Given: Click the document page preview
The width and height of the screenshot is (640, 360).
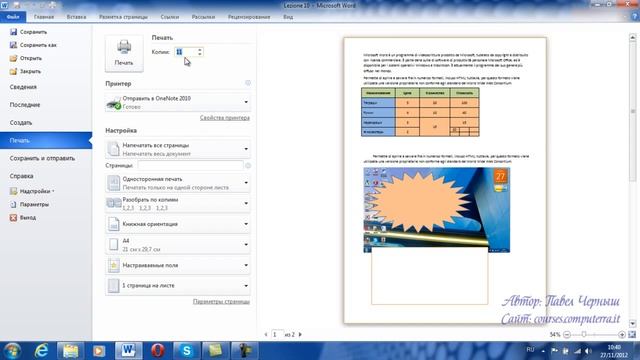Looking at the screenshot, I should [x=445, y=180].
